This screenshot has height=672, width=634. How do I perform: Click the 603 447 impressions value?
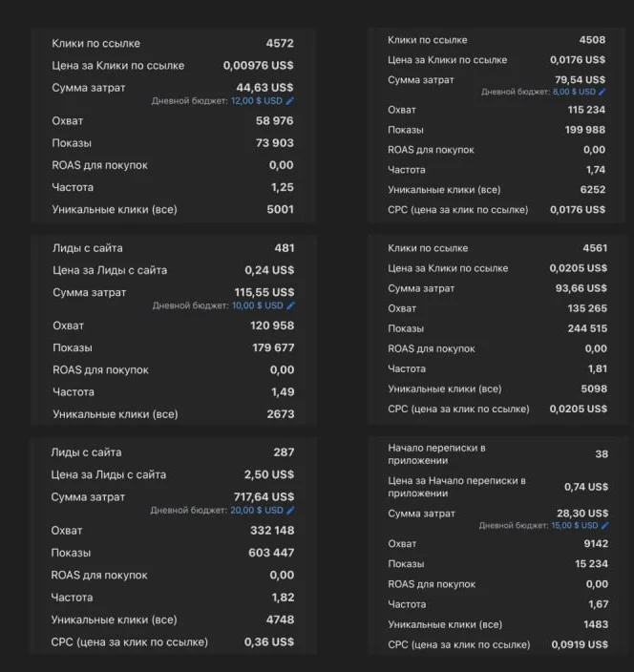[271, 553]
